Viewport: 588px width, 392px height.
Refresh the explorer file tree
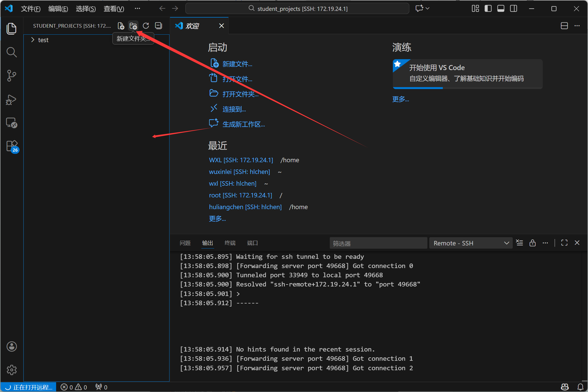(x=146, y=26)
